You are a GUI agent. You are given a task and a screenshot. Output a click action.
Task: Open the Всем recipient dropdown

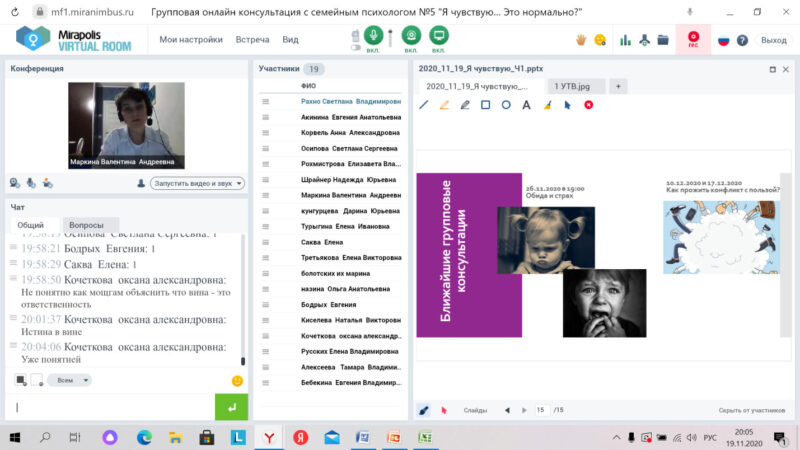click(x=69, y=380)
